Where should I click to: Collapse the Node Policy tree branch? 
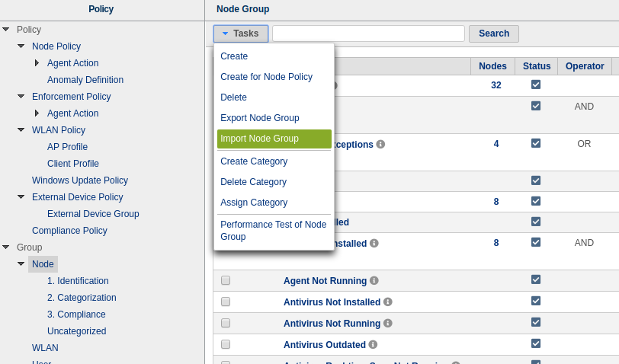pyautogui.click(x=21, y=46)
